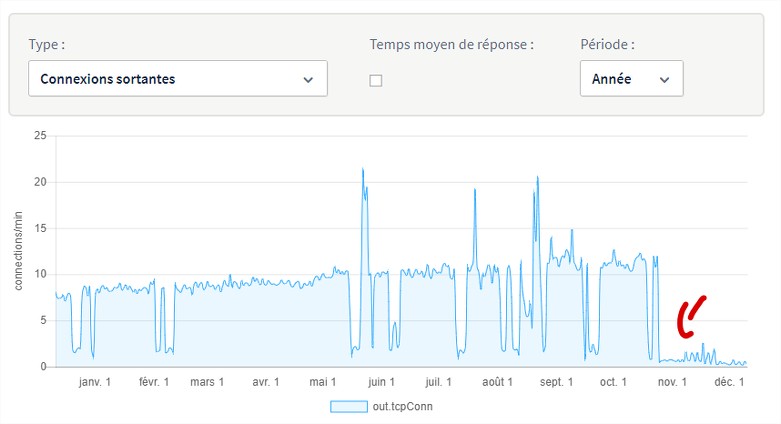This screenshot has width=781, height=424.
Task: Click the janv. 1 axis label
Action: pos(95,382)
